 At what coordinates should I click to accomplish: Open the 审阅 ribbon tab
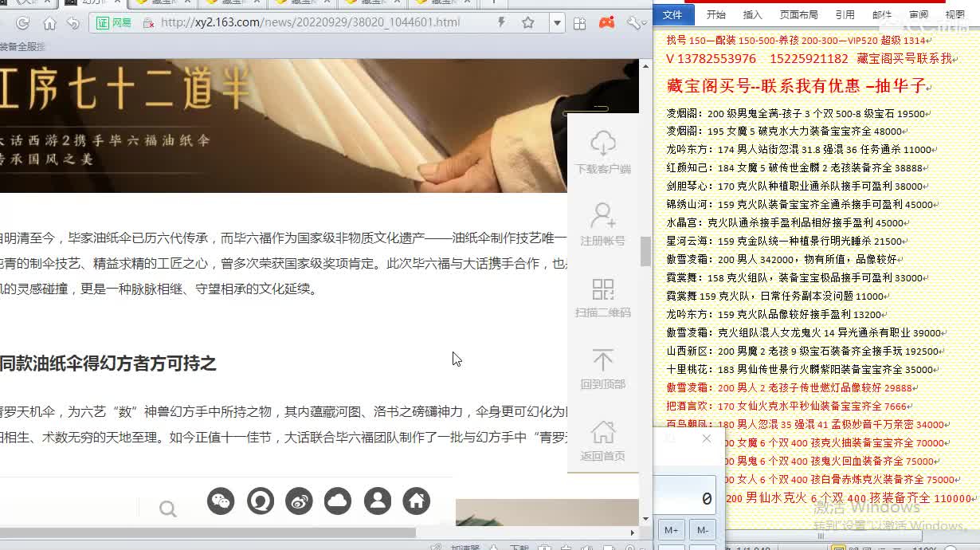tap(919, 14)
